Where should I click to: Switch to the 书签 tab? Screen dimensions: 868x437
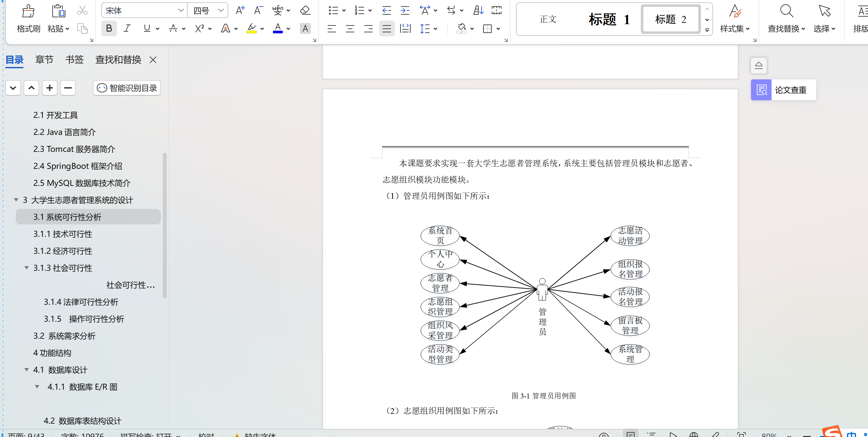click(x=74, y=59)
